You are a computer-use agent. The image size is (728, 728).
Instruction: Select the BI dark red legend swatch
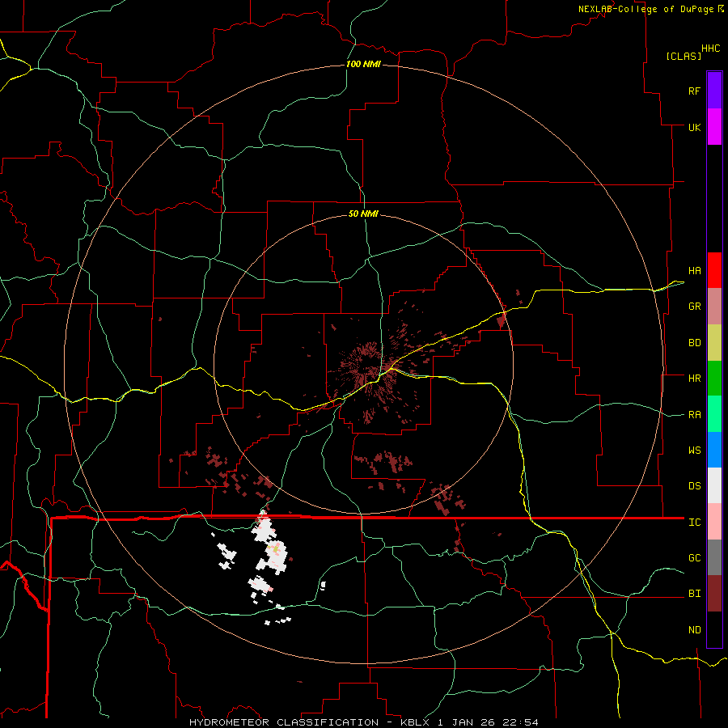coord(714,594)
